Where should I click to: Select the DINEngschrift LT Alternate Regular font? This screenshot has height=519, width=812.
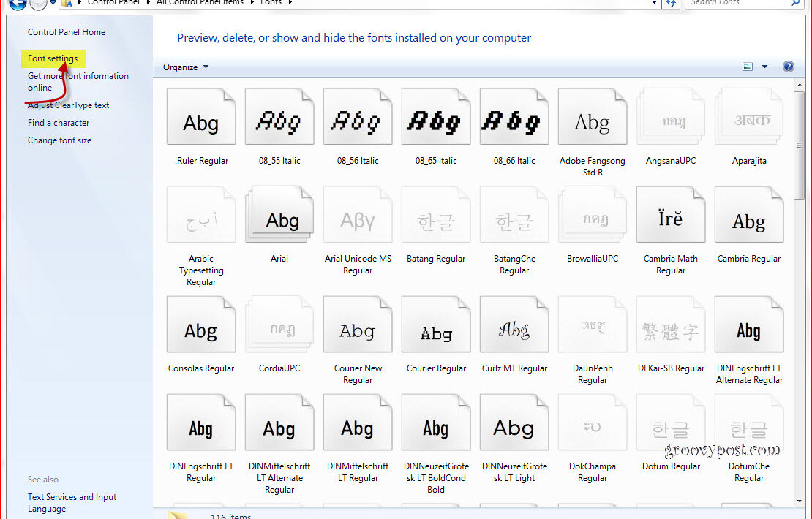coord(749,325)
